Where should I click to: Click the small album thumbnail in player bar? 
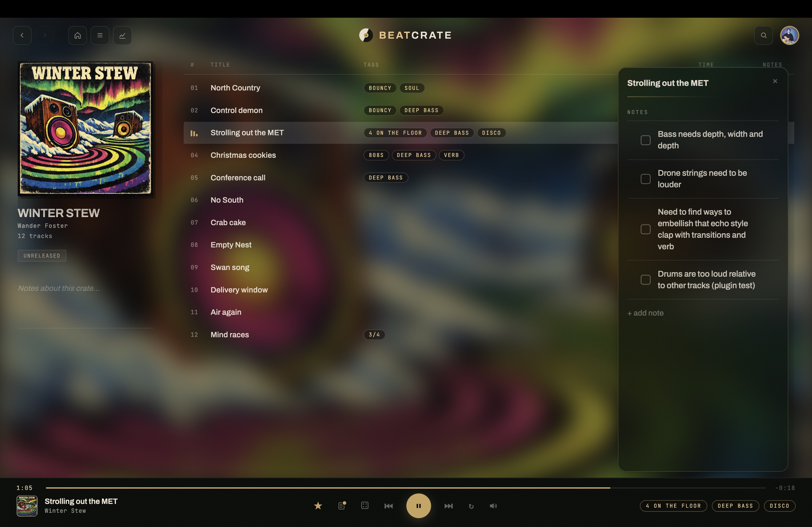tap(27, 506)
